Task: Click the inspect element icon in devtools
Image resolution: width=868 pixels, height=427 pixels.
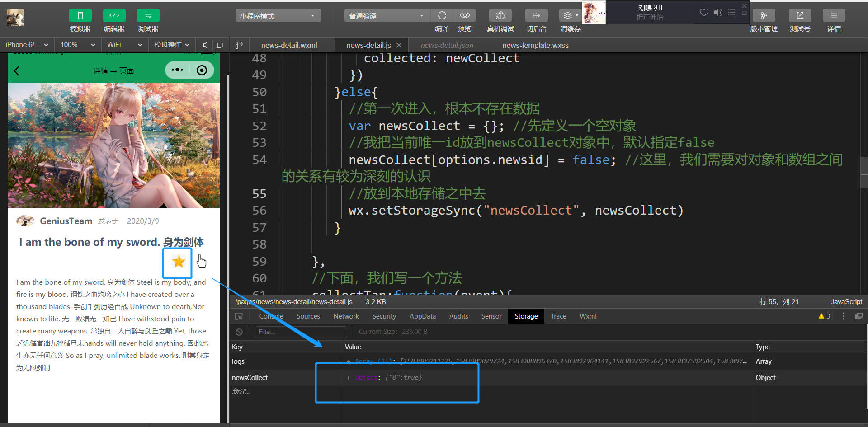Action: point(239,316)
